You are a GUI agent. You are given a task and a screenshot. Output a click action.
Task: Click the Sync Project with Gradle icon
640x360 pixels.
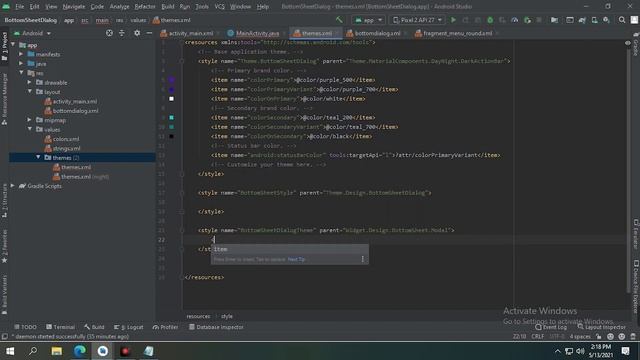(x=582, y=20)
